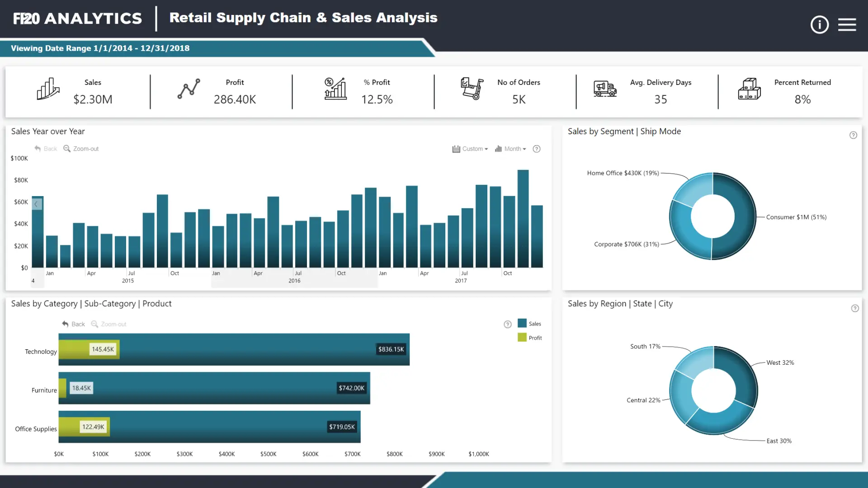
Task: Click the help icon on Sales by Segment panel
Action: (854, 135)
